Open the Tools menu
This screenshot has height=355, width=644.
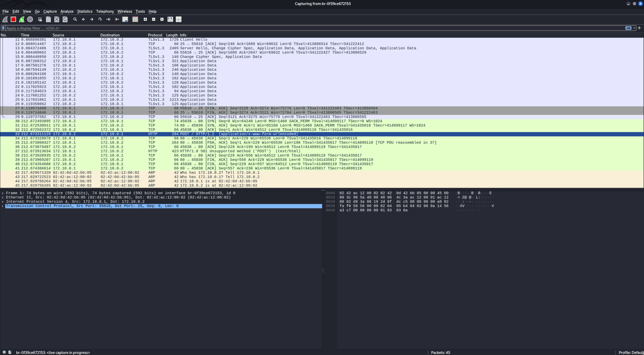pos(140,11)
